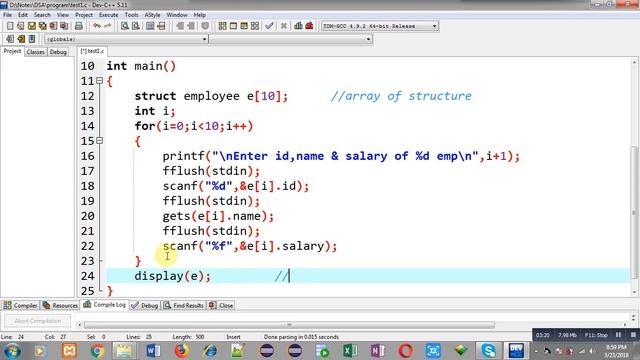Open the Edit menu
Screen dimensions: 640x360
(x=23, y=15)
